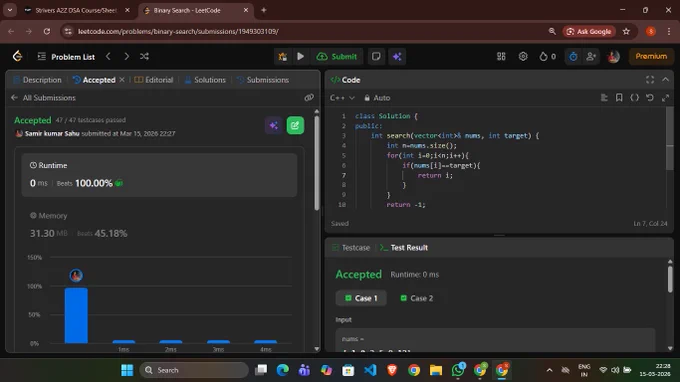Click the test result panel scrollbar
The width and height of the screenshot is (680, 382).
click(x=670, y=279)
